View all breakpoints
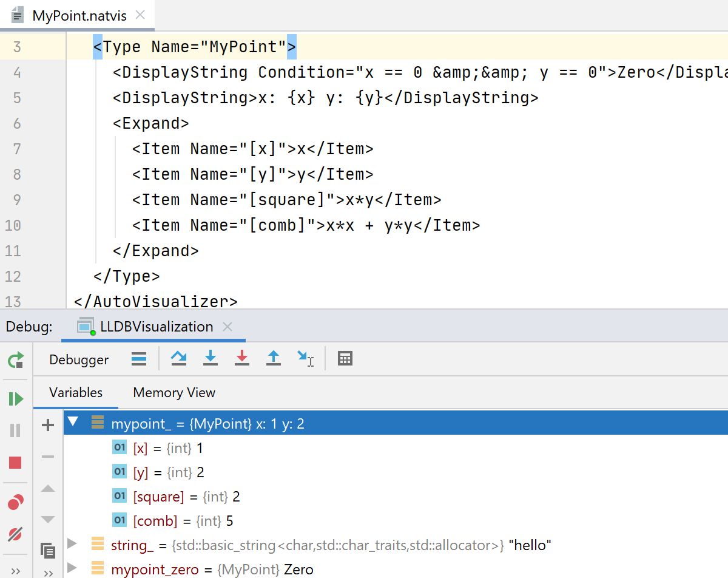Viewport: 728px width, 578px height. [x=16, y=502]
